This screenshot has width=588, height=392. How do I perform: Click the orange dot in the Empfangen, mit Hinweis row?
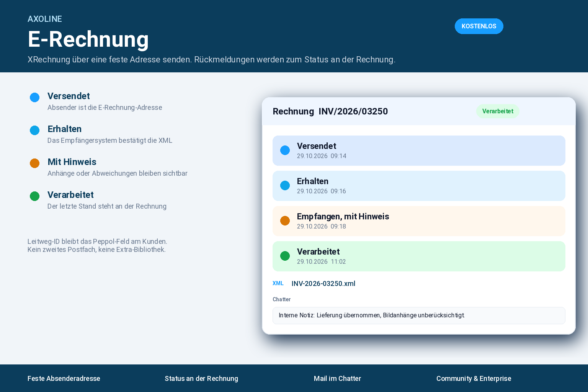(285, 220)
